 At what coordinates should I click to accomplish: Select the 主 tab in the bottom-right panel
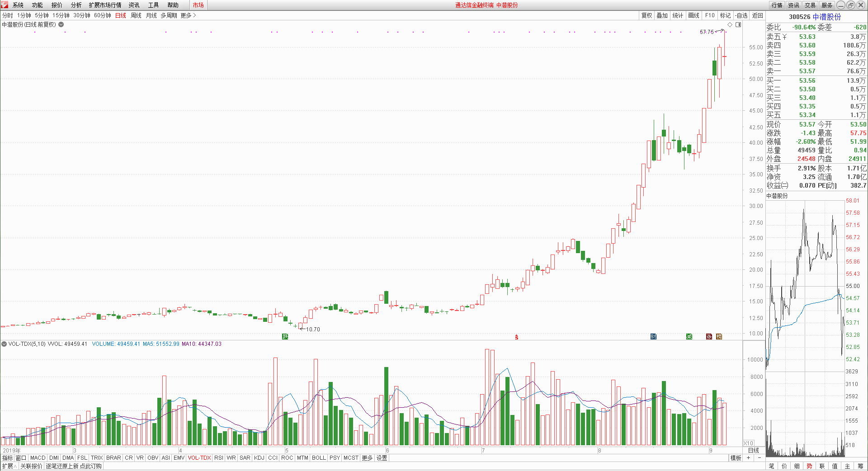point(847,466)
